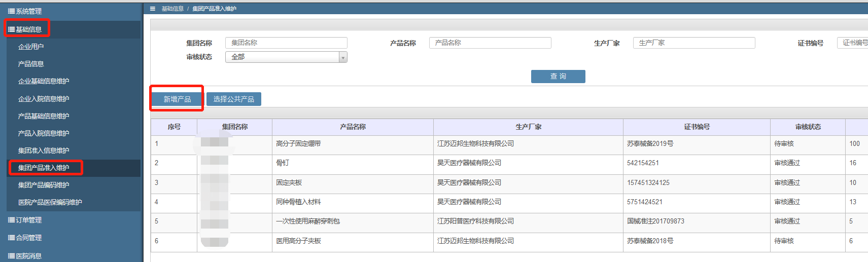Open 产品基础信息维护 page
This screenshot has height=262, width=868.
(44, 116)
